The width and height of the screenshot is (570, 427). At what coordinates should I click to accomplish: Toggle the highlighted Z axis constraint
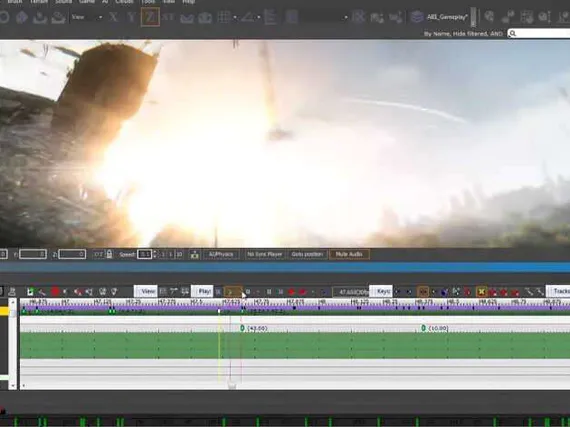click(150, 17)
